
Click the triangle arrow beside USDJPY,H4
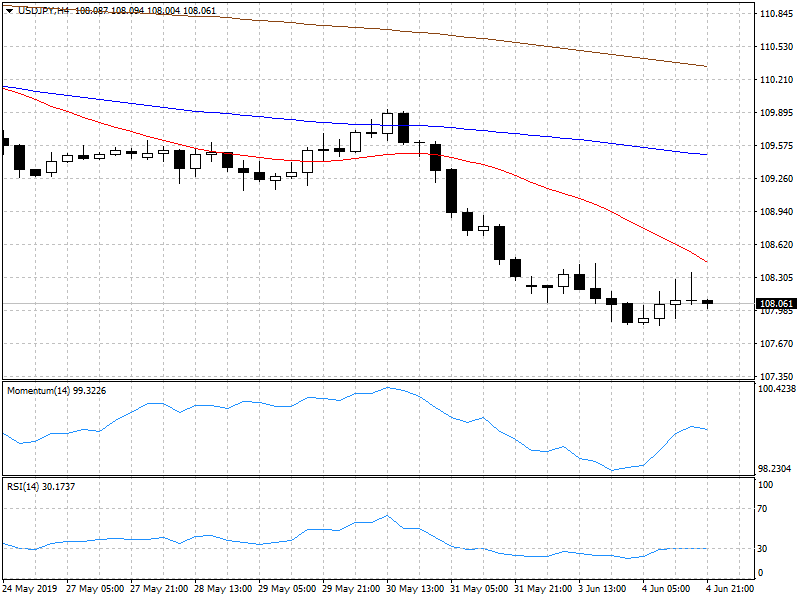point(9,11)
